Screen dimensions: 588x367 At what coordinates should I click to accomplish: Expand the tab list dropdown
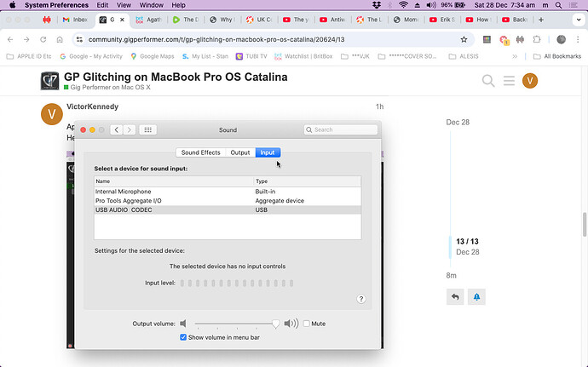click(x=579, y=20)
